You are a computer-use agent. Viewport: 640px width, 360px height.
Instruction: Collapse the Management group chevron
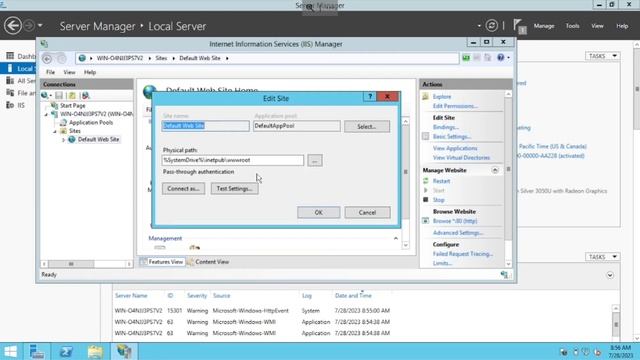(396, 238)
